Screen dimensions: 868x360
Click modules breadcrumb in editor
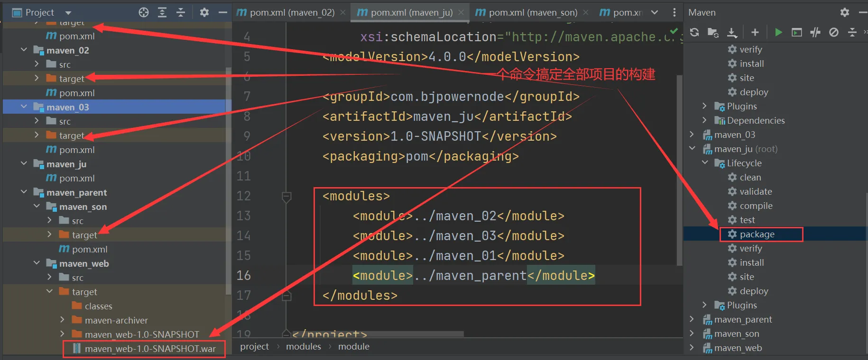pos(304,346)
